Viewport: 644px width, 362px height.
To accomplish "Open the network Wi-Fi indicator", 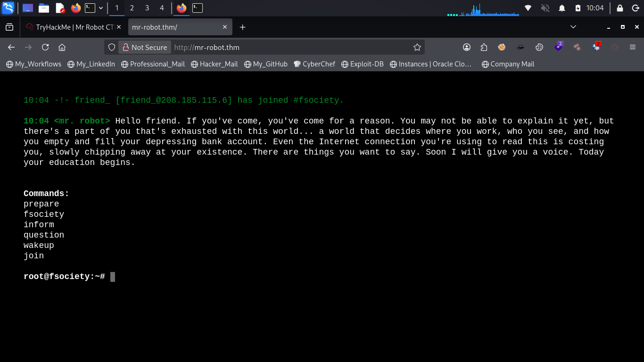I will click(528, 8).
